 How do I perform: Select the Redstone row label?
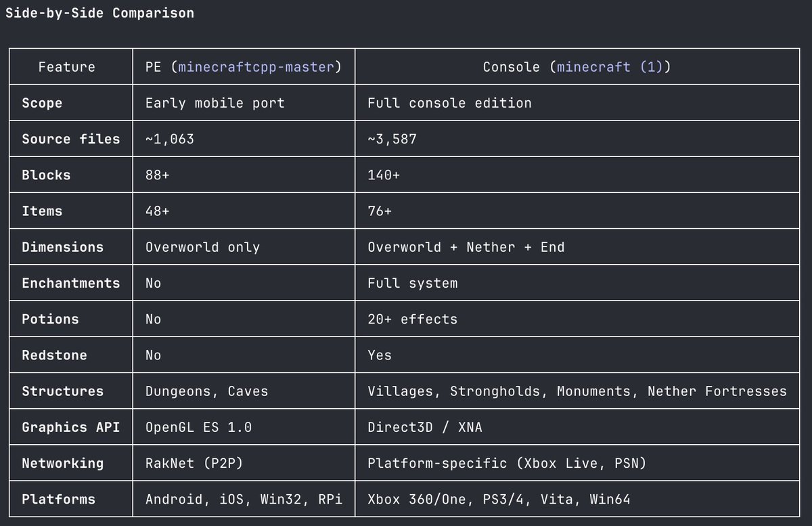pyautogui.click(x=54, y=355)
